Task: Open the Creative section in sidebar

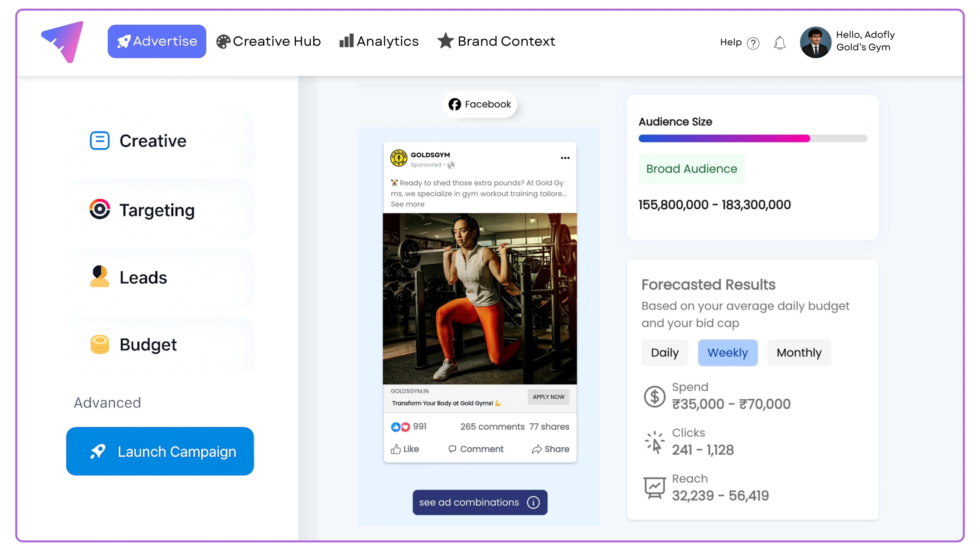Action: tap(161, 140)
